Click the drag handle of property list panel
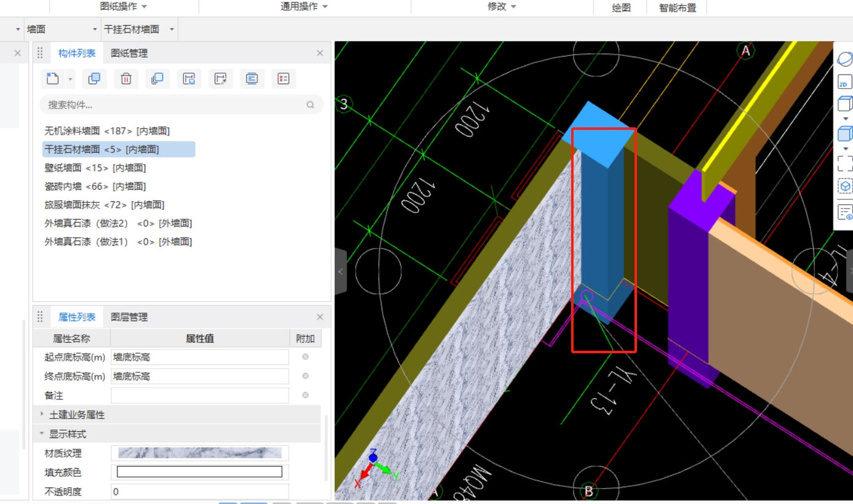The image size is (853, 504). pyautogui.click(x=40, y=318)
